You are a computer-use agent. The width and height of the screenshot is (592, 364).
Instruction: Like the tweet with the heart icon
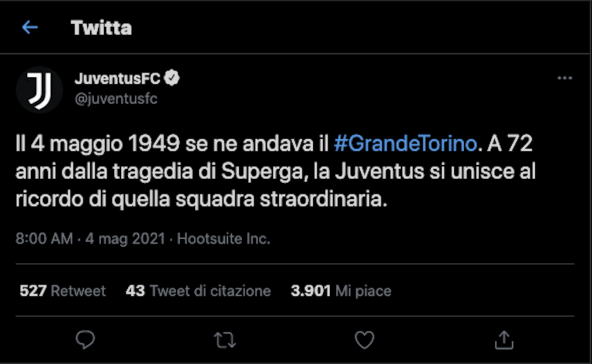pyautogui.click(x=364, y=341)
